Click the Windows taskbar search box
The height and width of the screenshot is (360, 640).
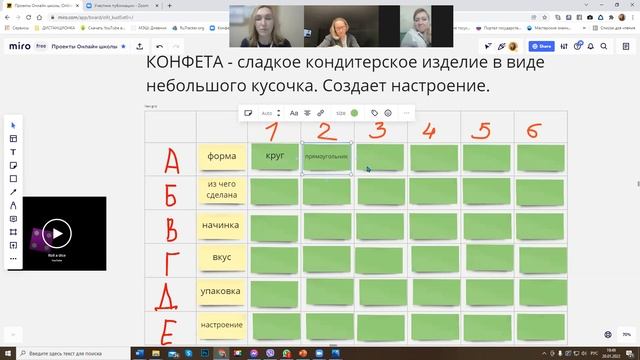(73, 353)
